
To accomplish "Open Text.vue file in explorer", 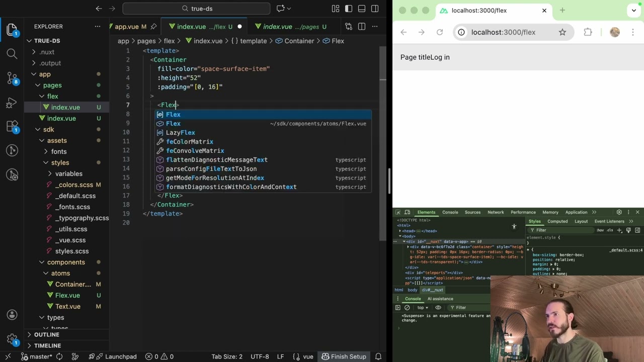I will [66, 306].
